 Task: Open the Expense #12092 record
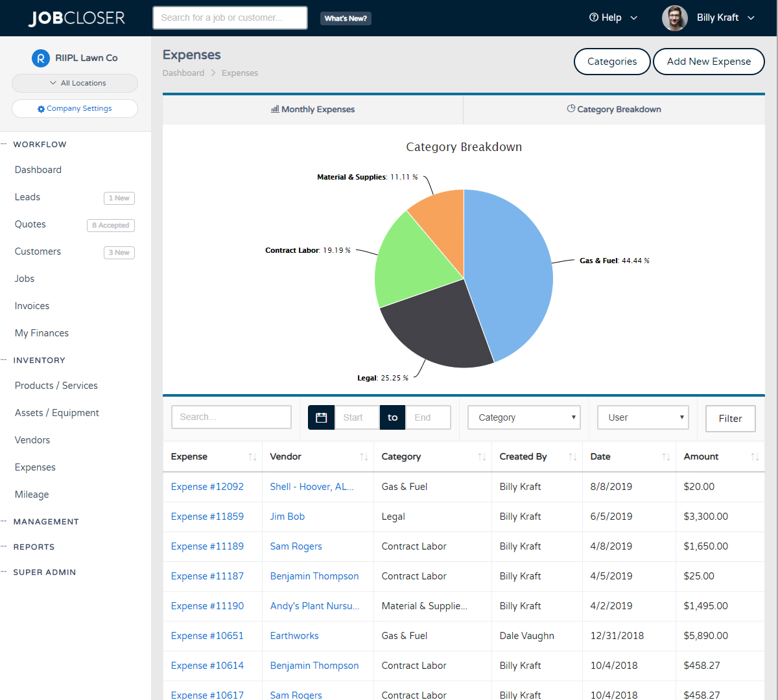[207, 486]
